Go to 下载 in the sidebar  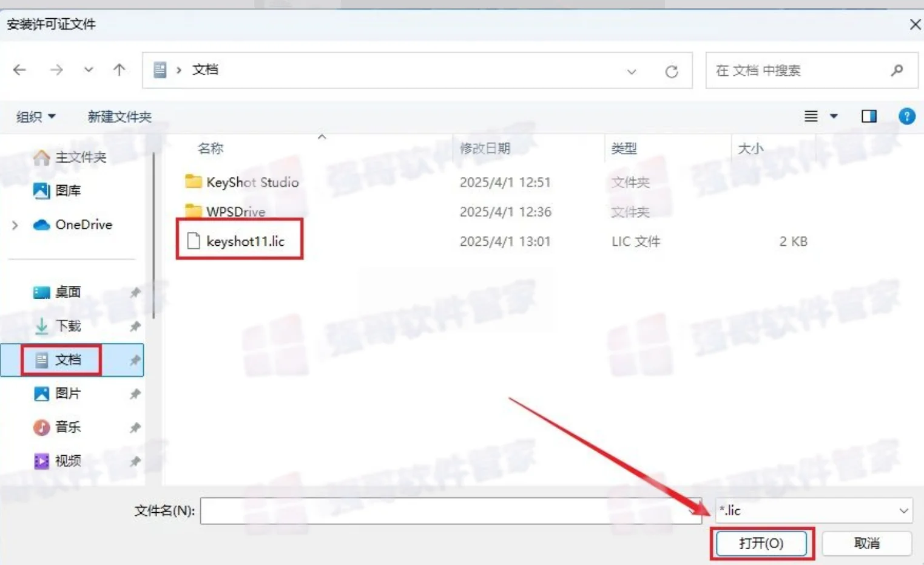click(68, 326)
